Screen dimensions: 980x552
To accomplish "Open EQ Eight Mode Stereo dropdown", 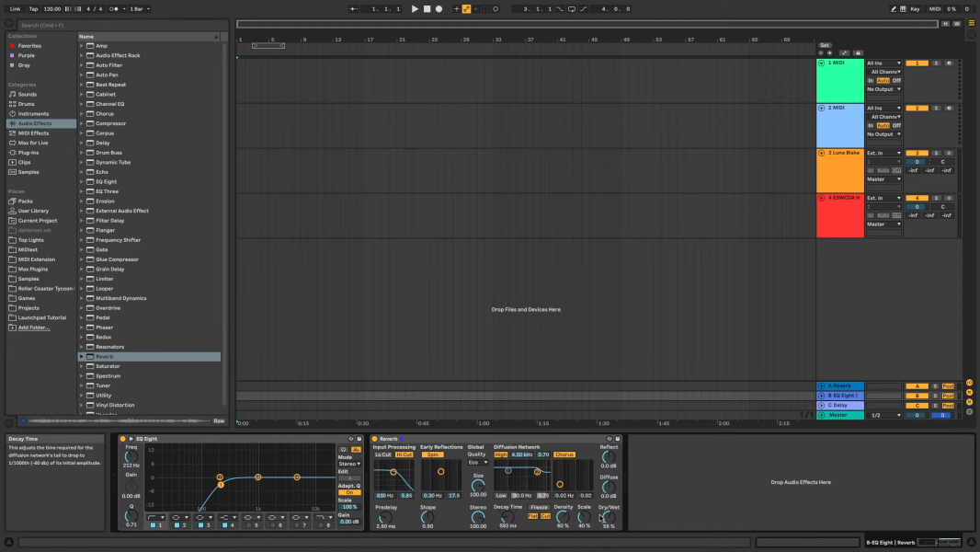I will tap(349, 464).
